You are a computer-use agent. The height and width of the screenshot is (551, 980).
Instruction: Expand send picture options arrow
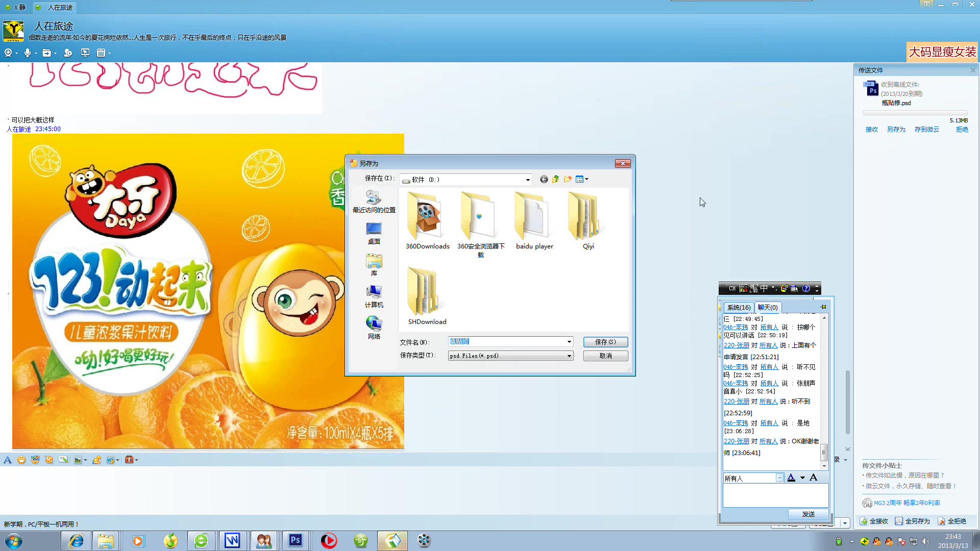[x=85, y=460]
